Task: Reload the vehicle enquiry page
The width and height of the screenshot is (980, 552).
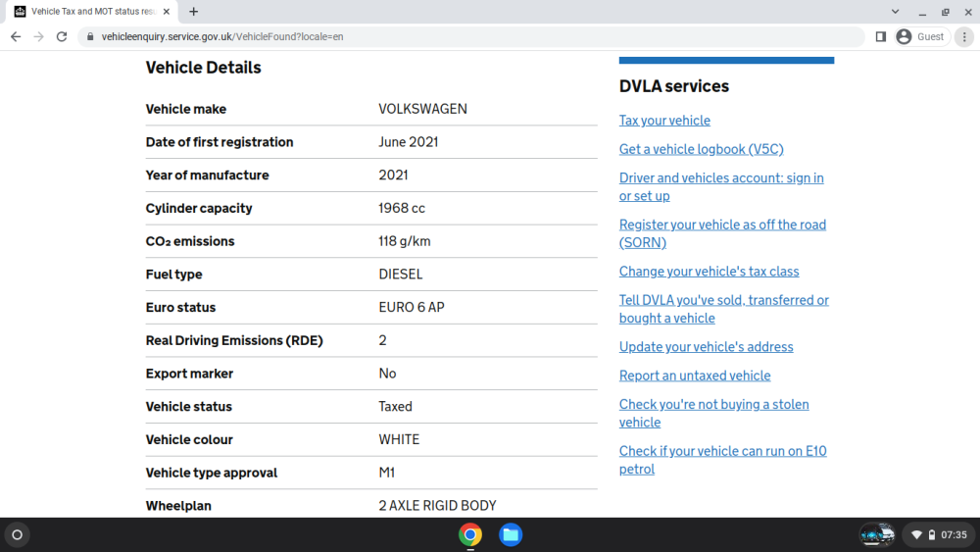Action: 61,37
